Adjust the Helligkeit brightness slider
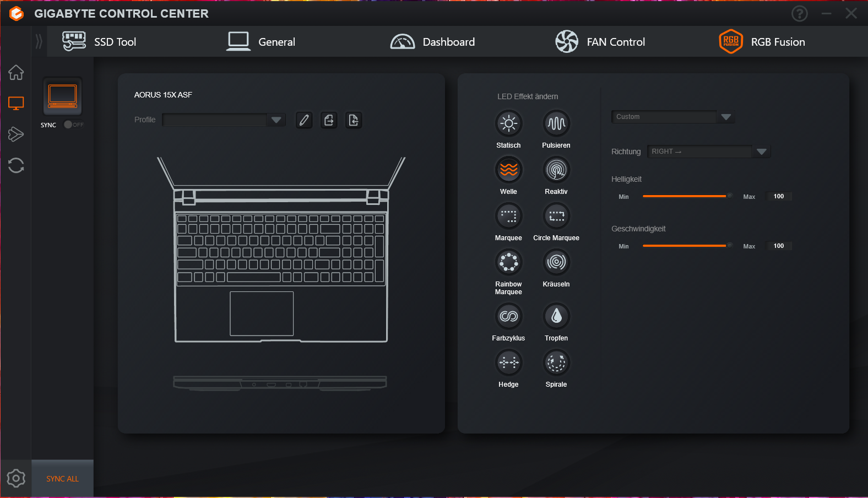 pos(687,196)
